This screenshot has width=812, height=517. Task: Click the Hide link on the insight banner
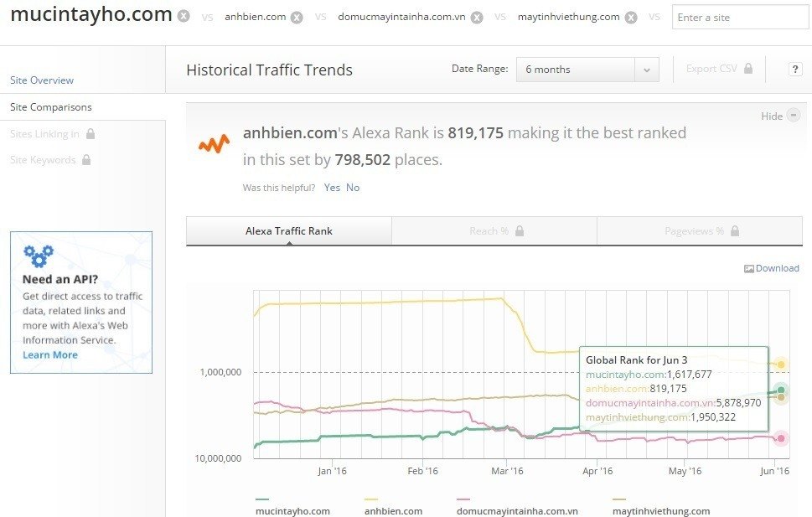772,116
